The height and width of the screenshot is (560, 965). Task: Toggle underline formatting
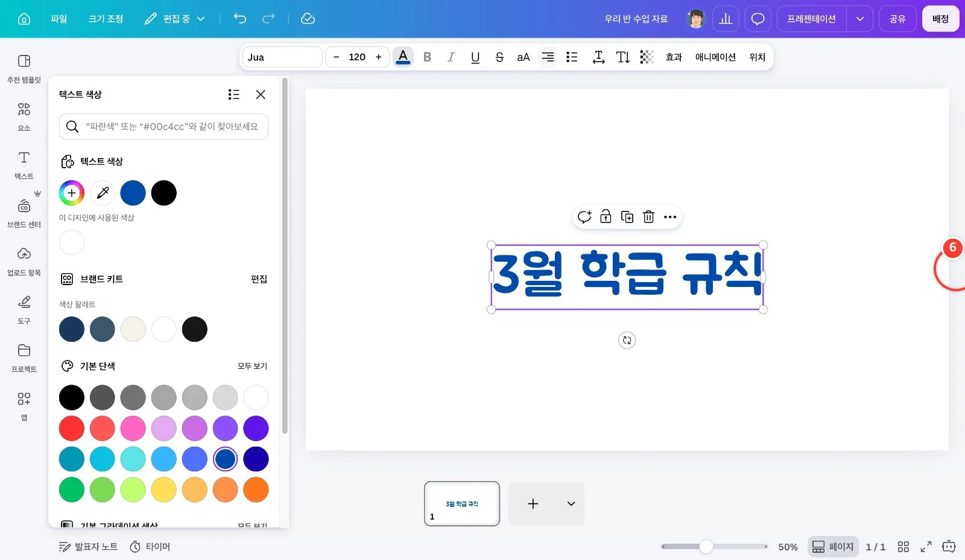point(475,57)
